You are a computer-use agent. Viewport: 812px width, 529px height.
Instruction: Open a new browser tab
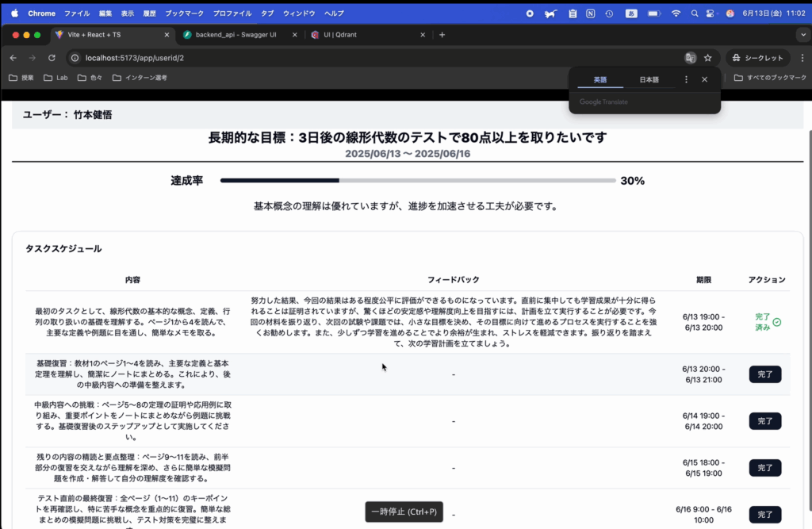[x=442, y=35]
